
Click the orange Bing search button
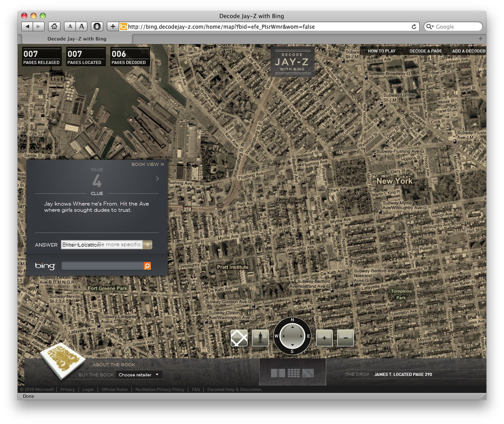point(147,266)
